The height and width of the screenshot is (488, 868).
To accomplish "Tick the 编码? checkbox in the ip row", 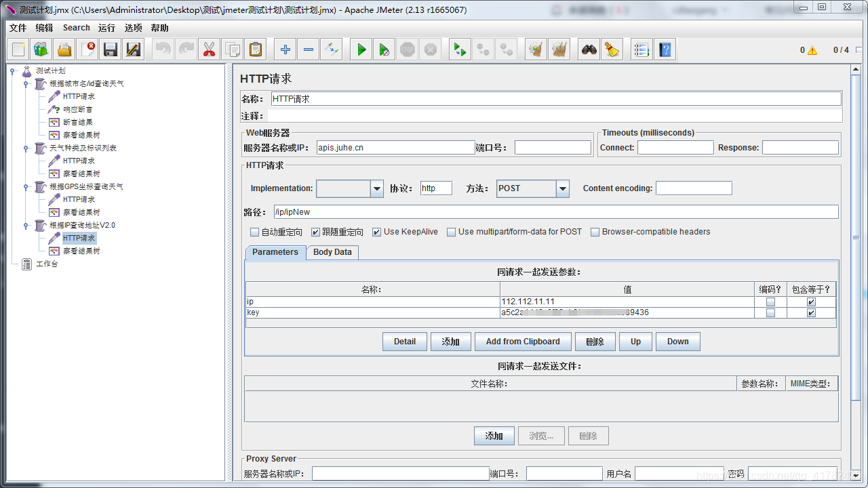I will point(770,302).
